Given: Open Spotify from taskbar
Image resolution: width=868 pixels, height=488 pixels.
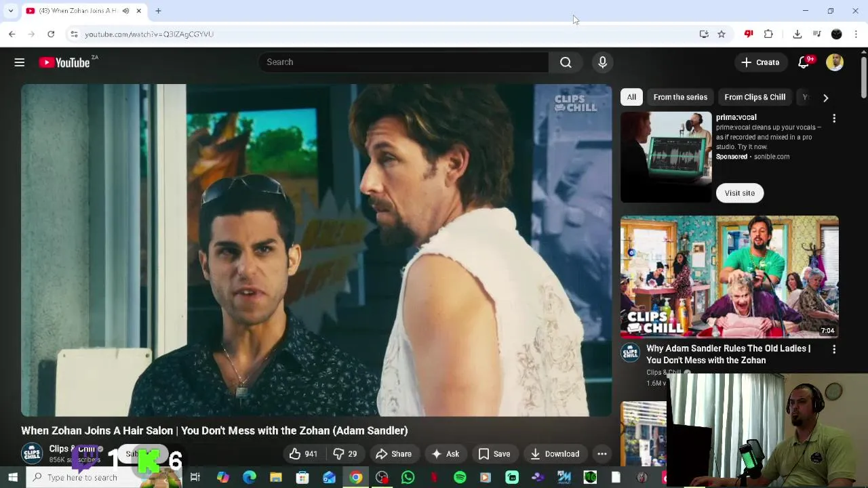Looking at the screenshot, I should 460,478.
